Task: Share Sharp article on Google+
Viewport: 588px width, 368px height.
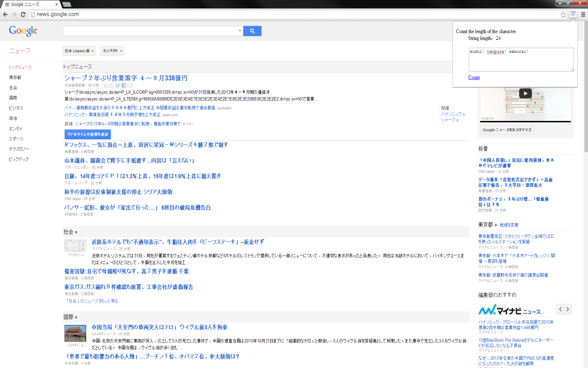Action: pyautogui.click(x=109, y=86)
